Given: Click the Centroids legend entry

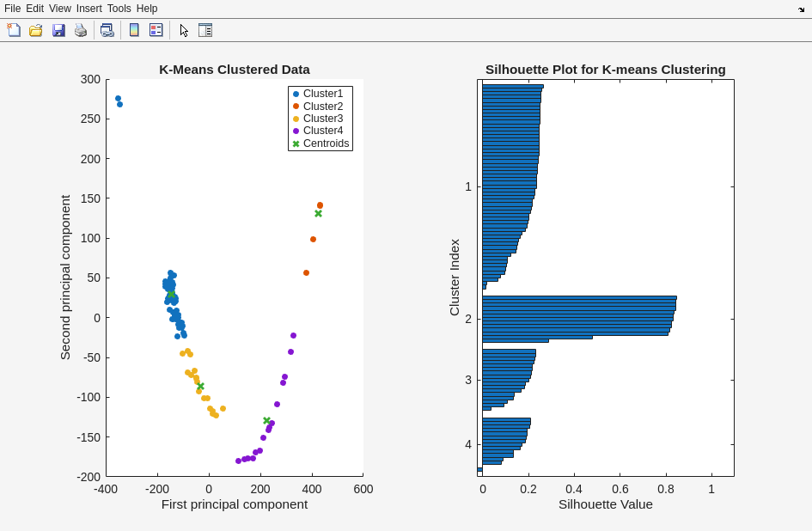Looking at the screenshot, I should click(326, 143).
